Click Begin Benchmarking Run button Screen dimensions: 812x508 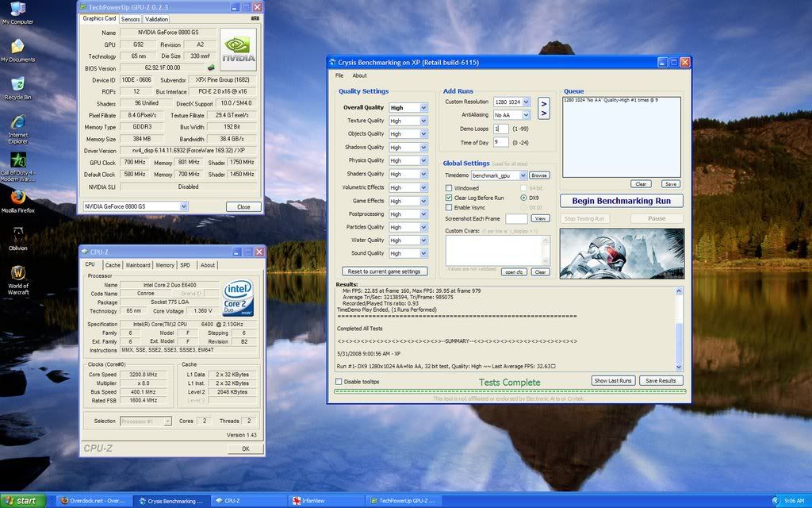[622, 201]
